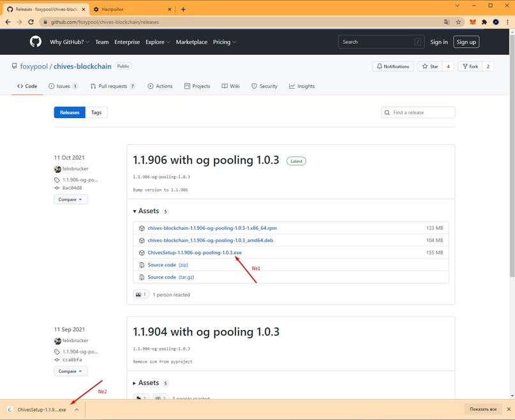This screenshot has height=420, width=515.
Task: Click the package icon beside the .rpm asset
Action: click(x=142, y=228)
